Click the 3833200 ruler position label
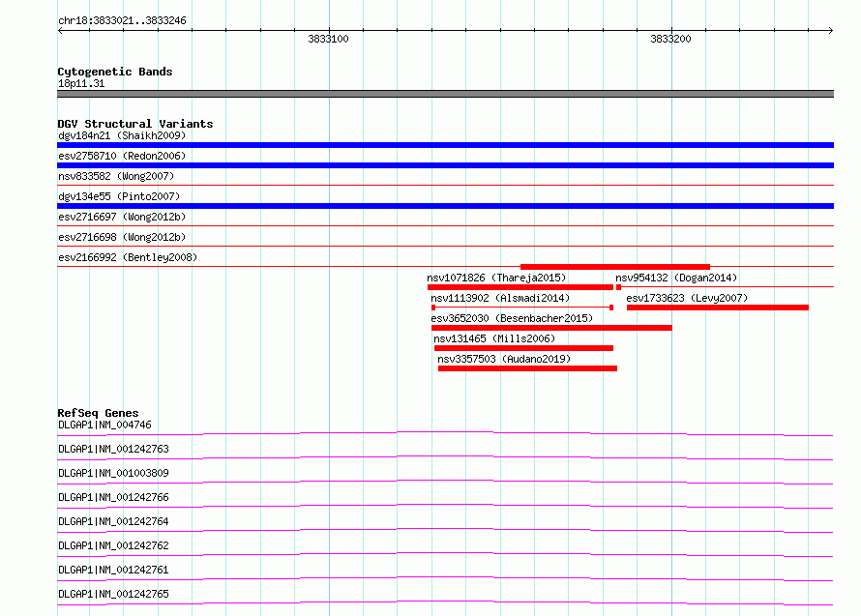861x616 pixels. tap(670, 39)
